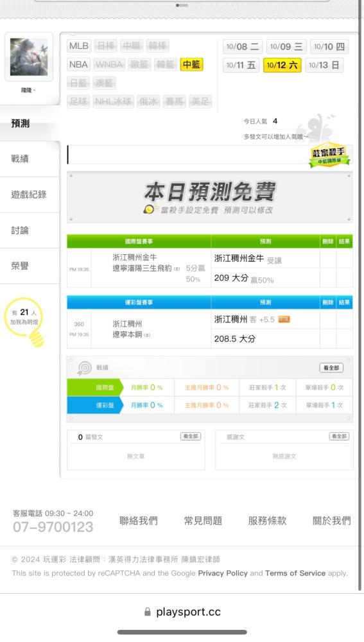
Task: Select the 足球 league tab
Action: click(x=78, y=101)
